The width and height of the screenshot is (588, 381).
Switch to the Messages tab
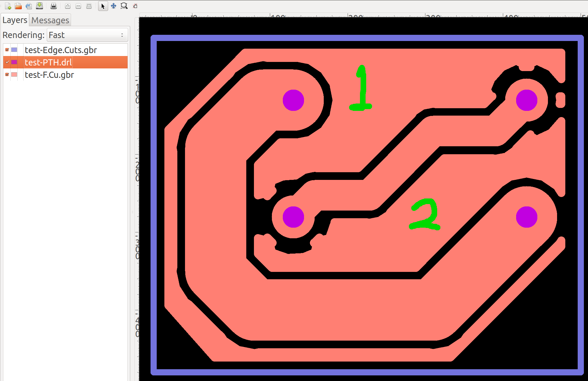pos(50,20)
